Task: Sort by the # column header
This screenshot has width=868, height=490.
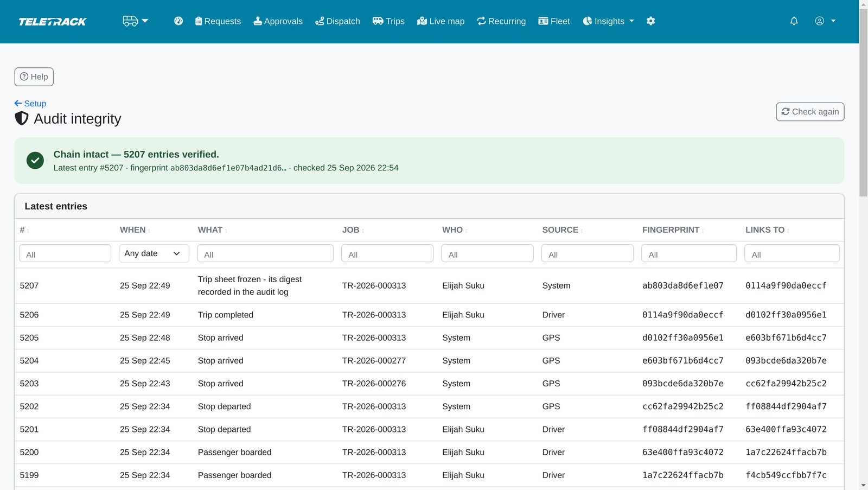Action: (24, 230)
